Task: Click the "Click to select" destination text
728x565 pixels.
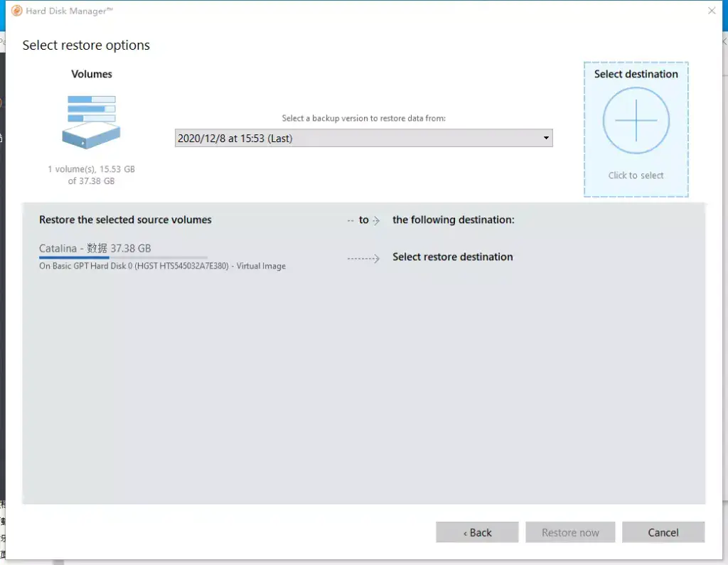Action: click(636, 176)
